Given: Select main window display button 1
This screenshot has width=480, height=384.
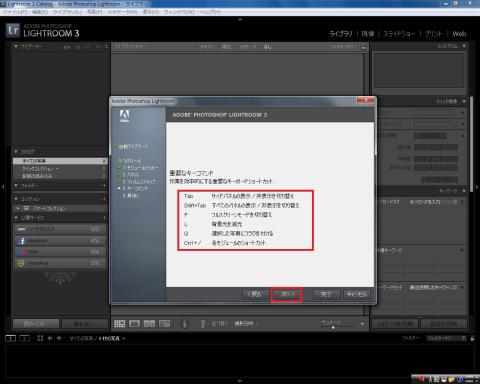Looking at the screenshot, I should [x=11, y=338].
